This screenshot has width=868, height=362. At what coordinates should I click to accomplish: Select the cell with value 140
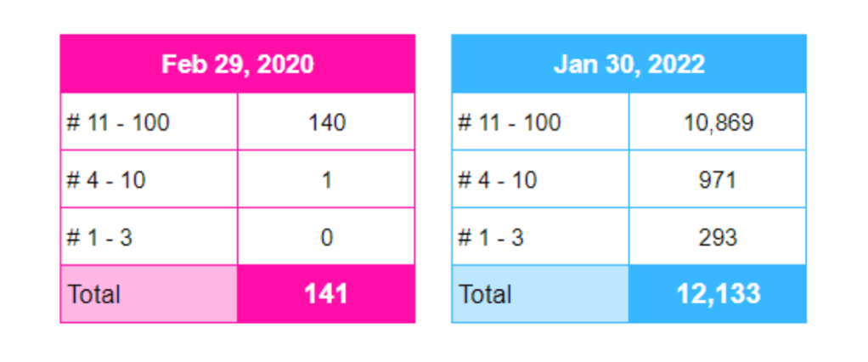(x=327, y=122)
